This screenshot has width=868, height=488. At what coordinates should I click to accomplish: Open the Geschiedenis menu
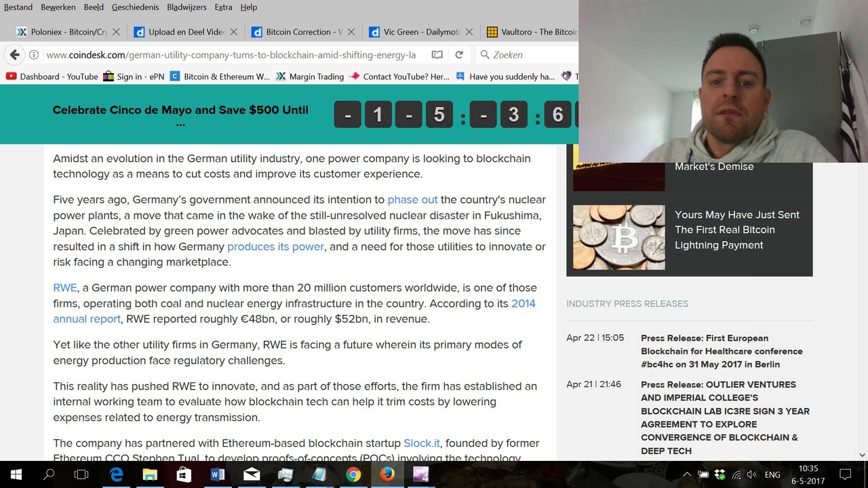click(135, 7)
